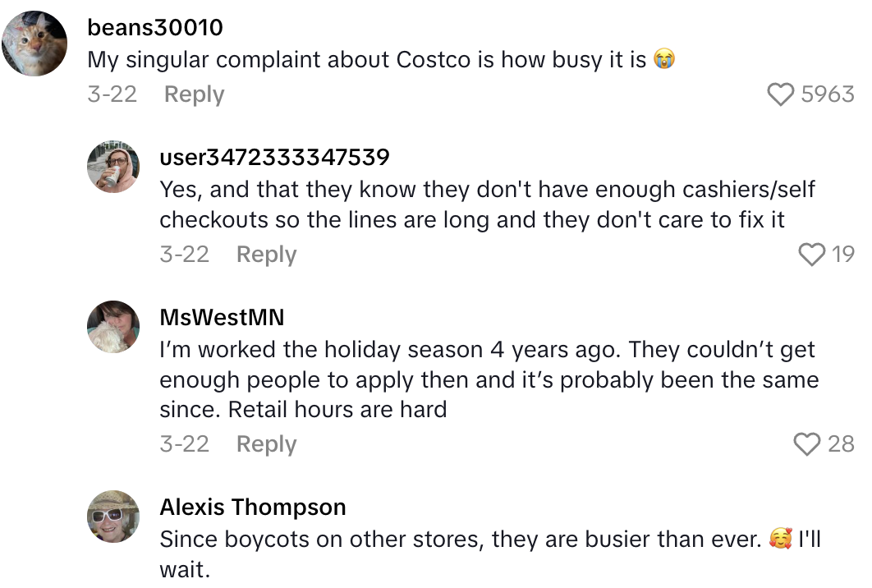Open beans30010's cat profile picture

click(x=34, y=44)
